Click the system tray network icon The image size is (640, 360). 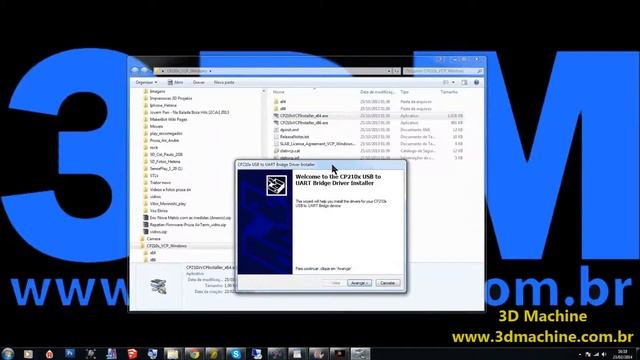point(596,354)
